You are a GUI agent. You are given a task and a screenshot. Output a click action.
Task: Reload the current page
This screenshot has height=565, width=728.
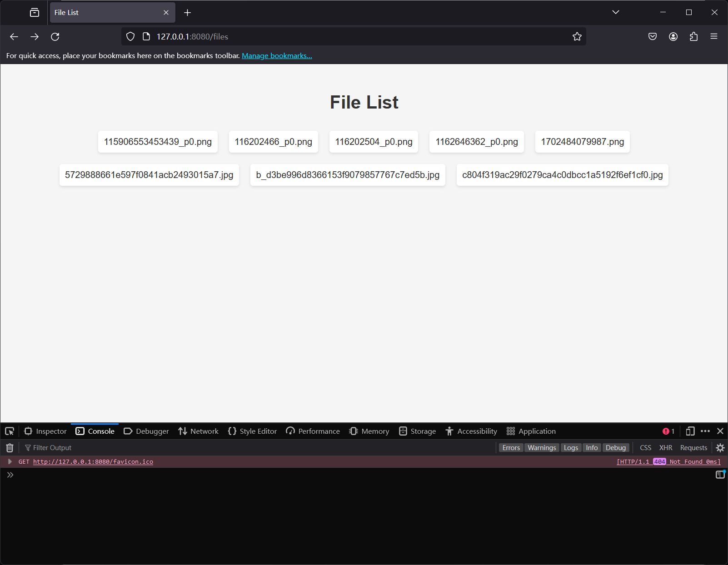pyautogui.click(x=55, y=37)
